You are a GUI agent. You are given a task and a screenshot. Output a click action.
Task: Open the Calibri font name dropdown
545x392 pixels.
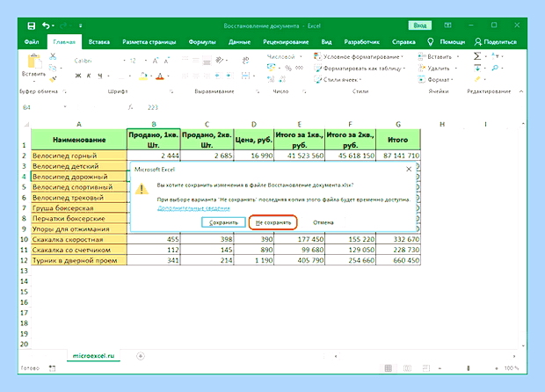[125, 61]
